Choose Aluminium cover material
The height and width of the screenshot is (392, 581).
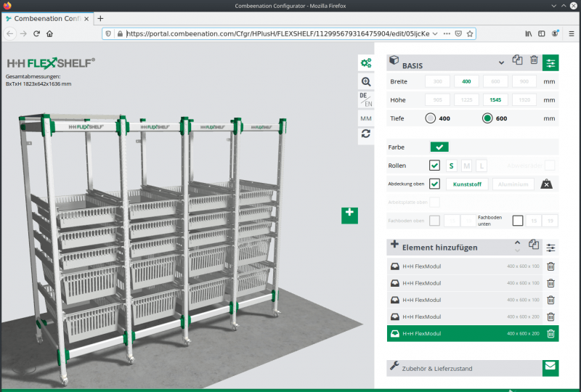pyautogui.click(x=513, y=184)
